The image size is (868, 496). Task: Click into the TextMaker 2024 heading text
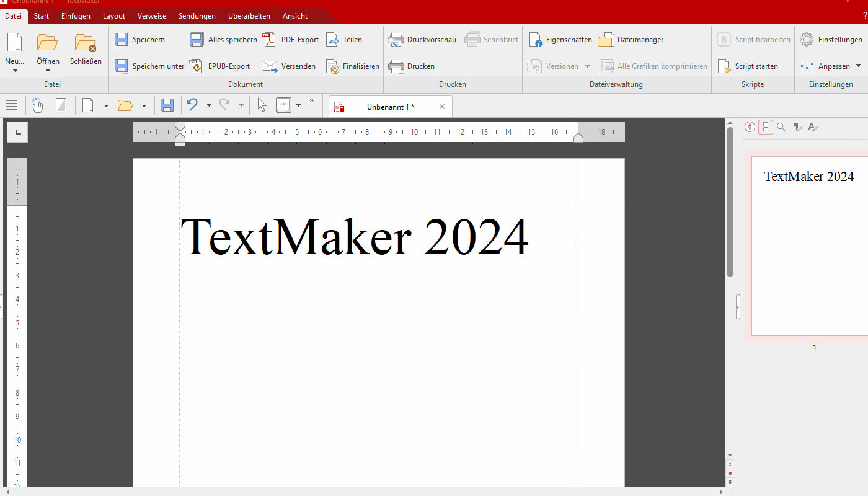354,236
